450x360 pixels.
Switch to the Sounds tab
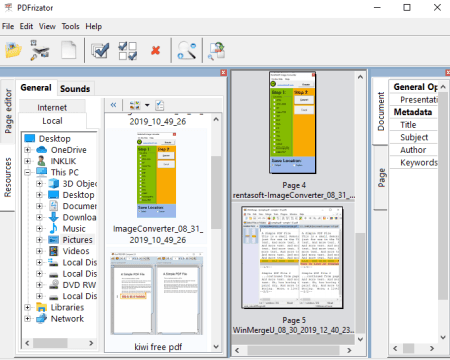(75, 89)
